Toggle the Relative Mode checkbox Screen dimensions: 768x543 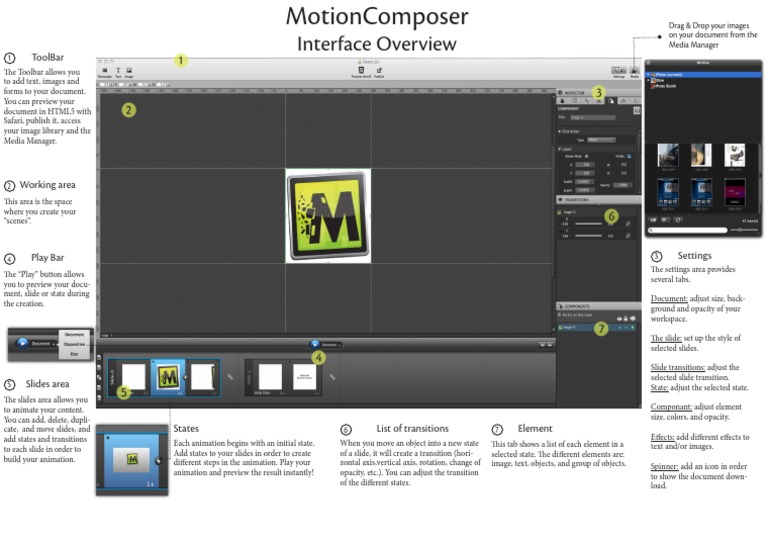[x=586, y=156]
